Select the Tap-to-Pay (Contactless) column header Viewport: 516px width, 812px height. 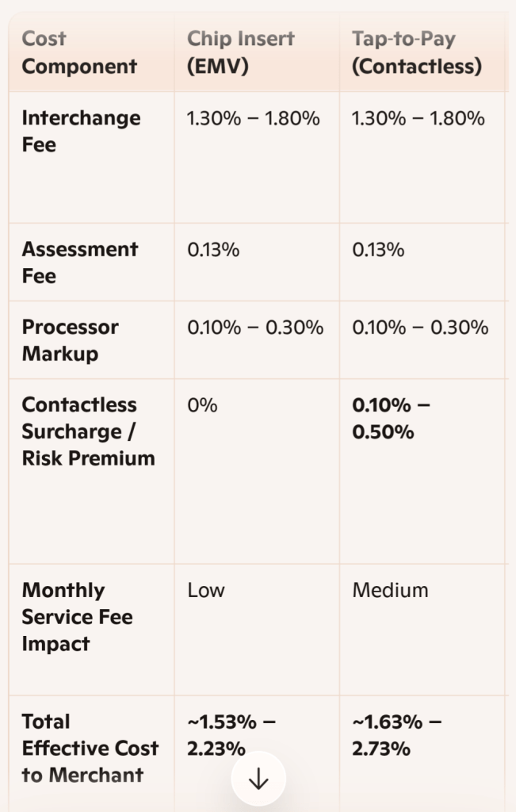point(417,52)
